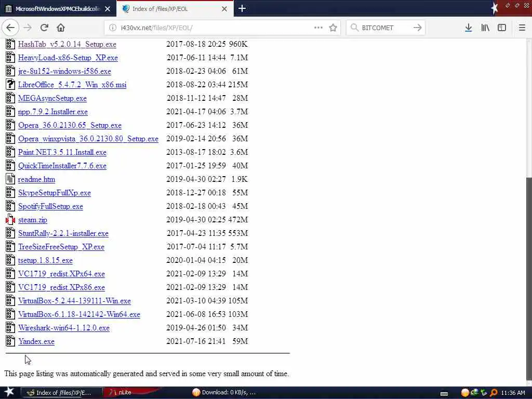Image resolution: width=532 pixels, height=399 pixels.
Task: Click the text-file icon beside readme.htm
Action: [x=10, y=179]
